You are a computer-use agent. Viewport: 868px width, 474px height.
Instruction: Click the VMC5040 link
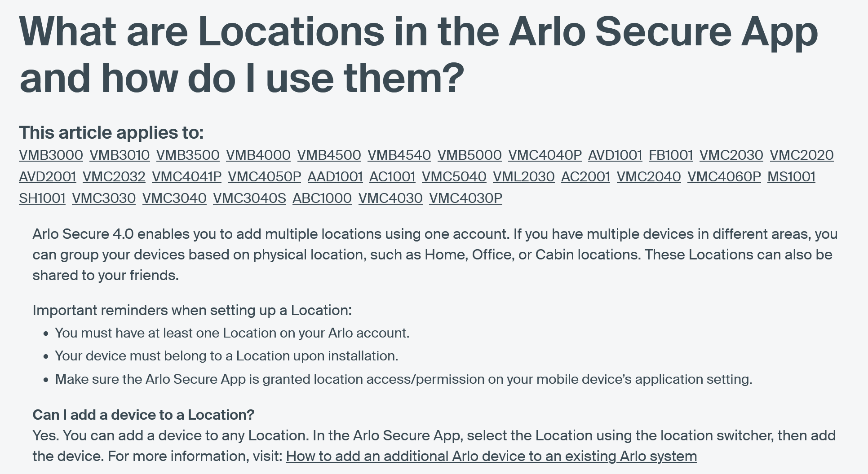[x=454, y=177]
